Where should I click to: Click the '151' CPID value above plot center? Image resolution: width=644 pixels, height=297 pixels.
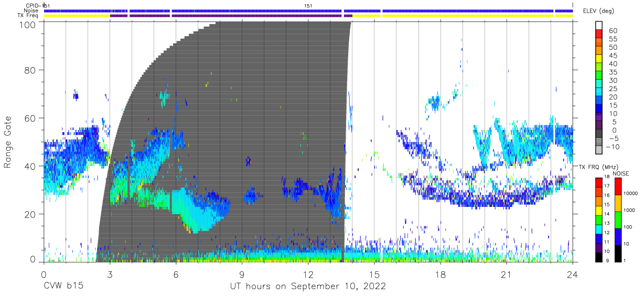(x=308, y=6)
